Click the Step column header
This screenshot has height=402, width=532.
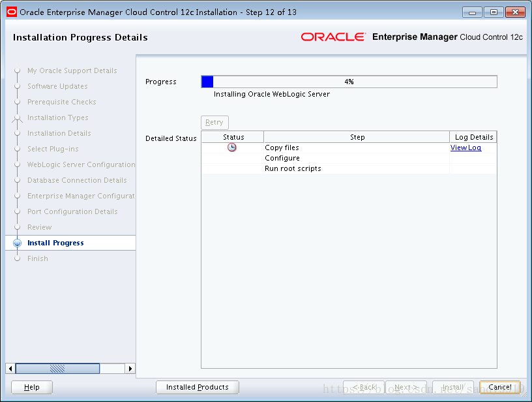pos(357,137)
